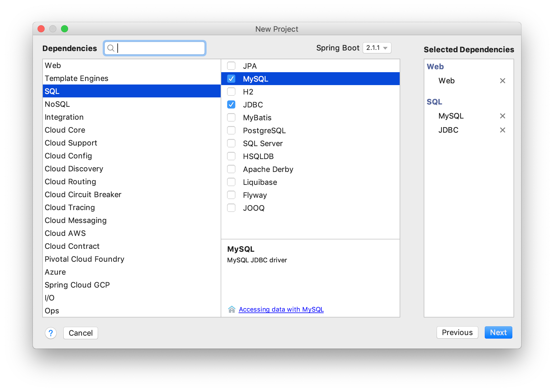This screenshot has width=554, height=392.
Task: Click MySQL label in dependency list
Action: (256, 79)
